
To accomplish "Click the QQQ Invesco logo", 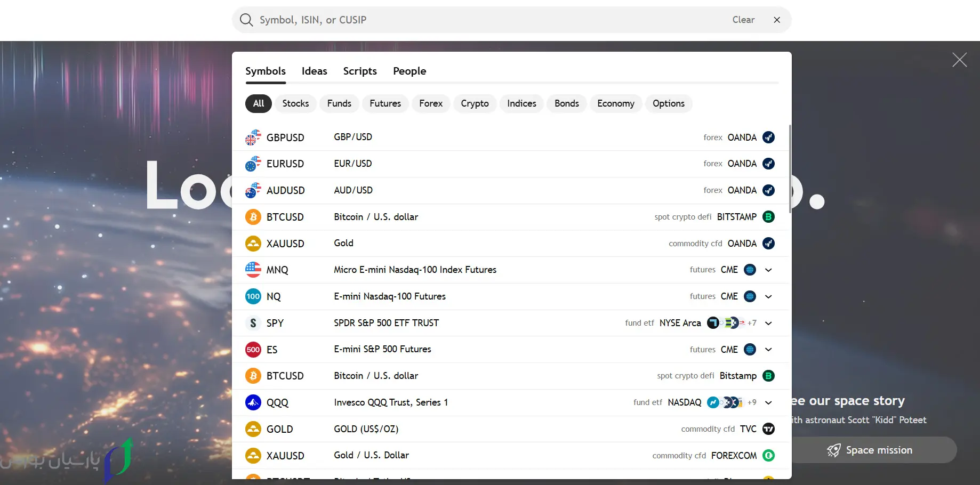I will (x=253, y=402).
